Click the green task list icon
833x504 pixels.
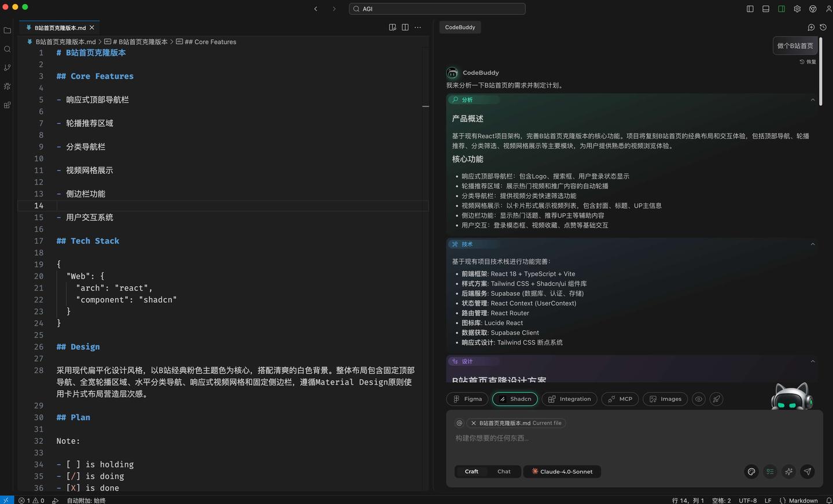click(770, 472)
